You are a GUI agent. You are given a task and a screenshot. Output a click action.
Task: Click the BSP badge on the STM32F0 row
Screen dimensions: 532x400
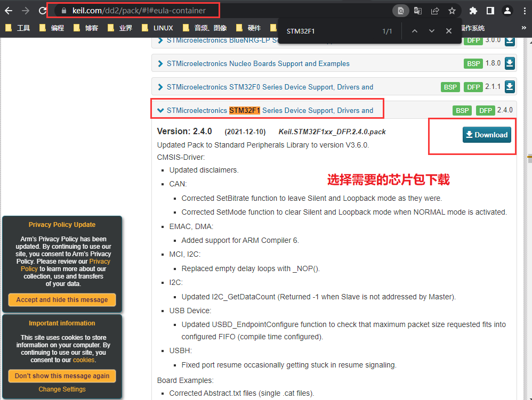tap(450, 87)
